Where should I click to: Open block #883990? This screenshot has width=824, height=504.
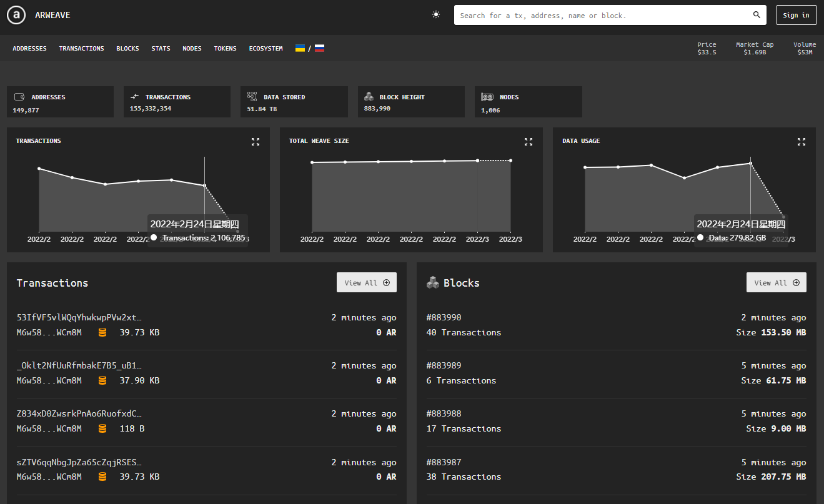tap(444, 317)
